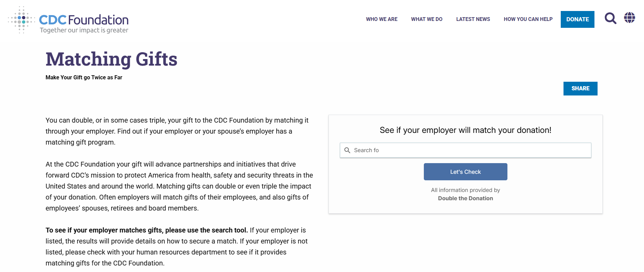Image resolution: width=644 pixels, height=272 pixels.
Task: Click 'See if your employer will match' heading
Action: pos(465,130)
